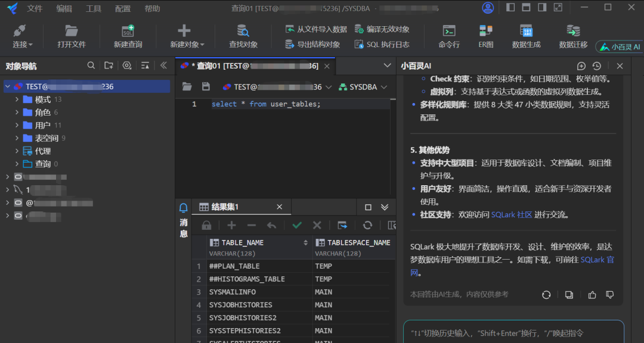This screenshot has width=644, height=343.
Task: Expand the 表空间 tree node
Action: coord(17,138)
